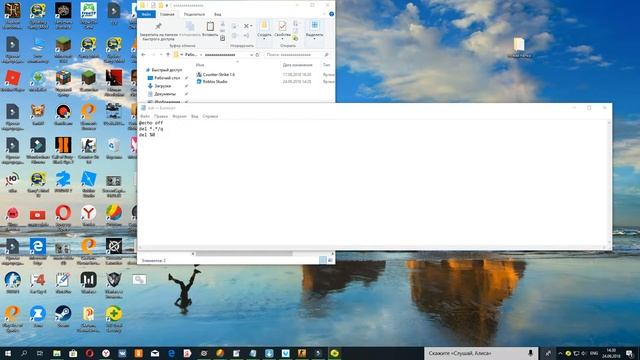Open the red YouTube-style desktop icon
Image resolution: width=640 pixels, height=360 pixels.
click(x=38, y=214)
